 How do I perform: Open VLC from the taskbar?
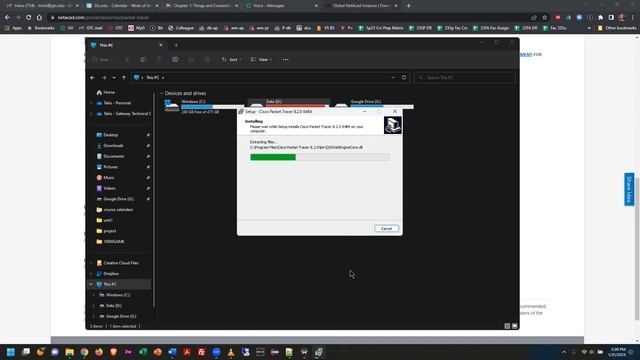pos(231,352)
